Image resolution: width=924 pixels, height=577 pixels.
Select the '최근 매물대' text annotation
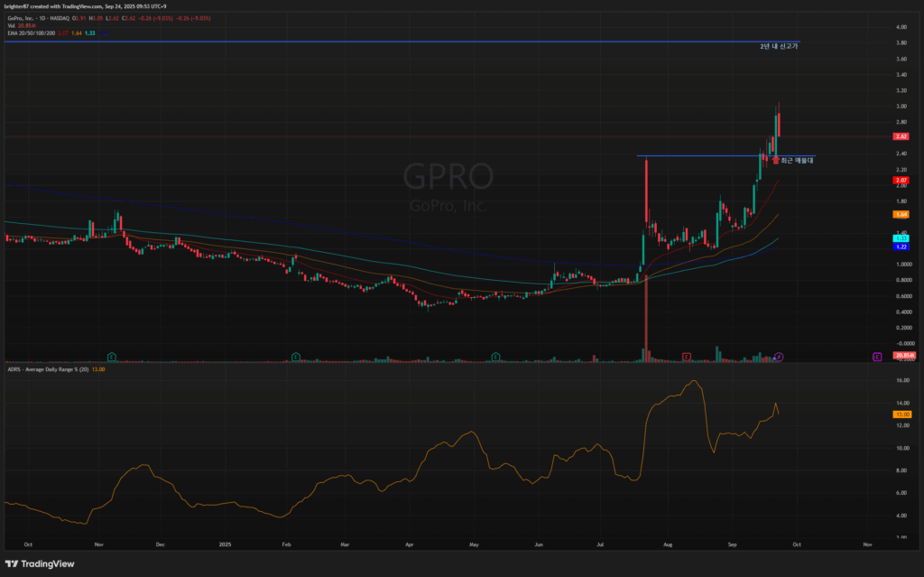coord(797,161)
